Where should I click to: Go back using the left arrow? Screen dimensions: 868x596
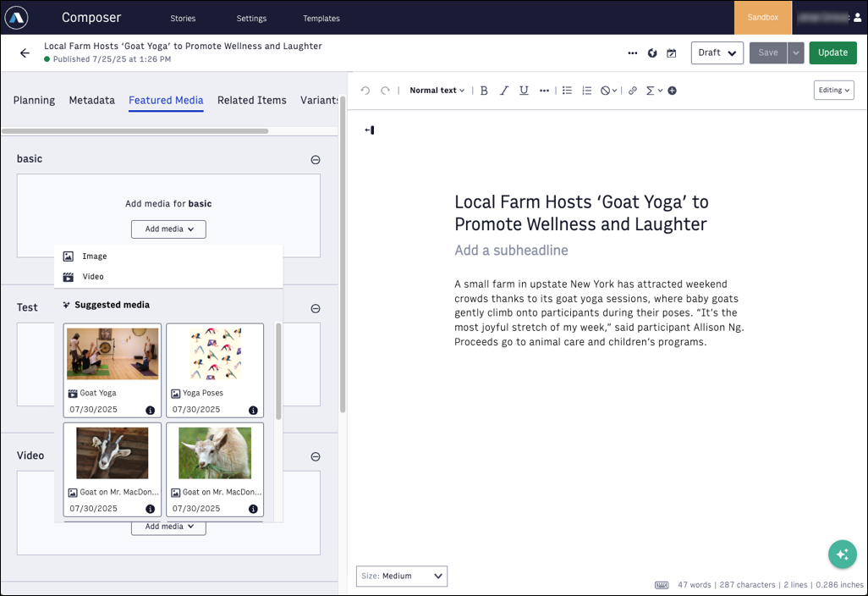pyautogui.click(x=25, y=52)
